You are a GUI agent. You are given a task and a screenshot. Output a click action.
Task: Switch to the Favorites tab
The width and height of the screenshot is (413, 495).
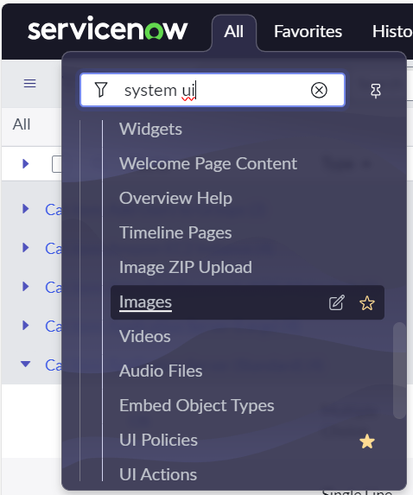pyautogui.click(x=308, y=32)
